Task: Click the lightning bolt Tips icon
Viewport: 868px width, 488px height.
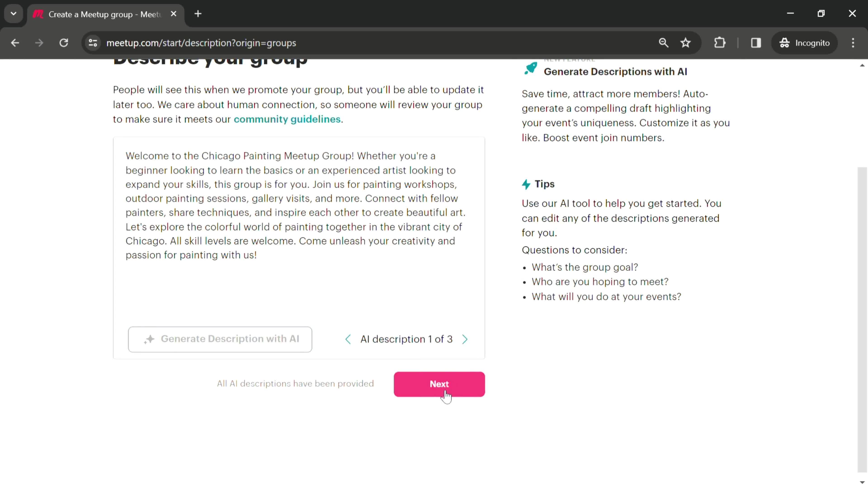Action: click(x=526, y=183)
